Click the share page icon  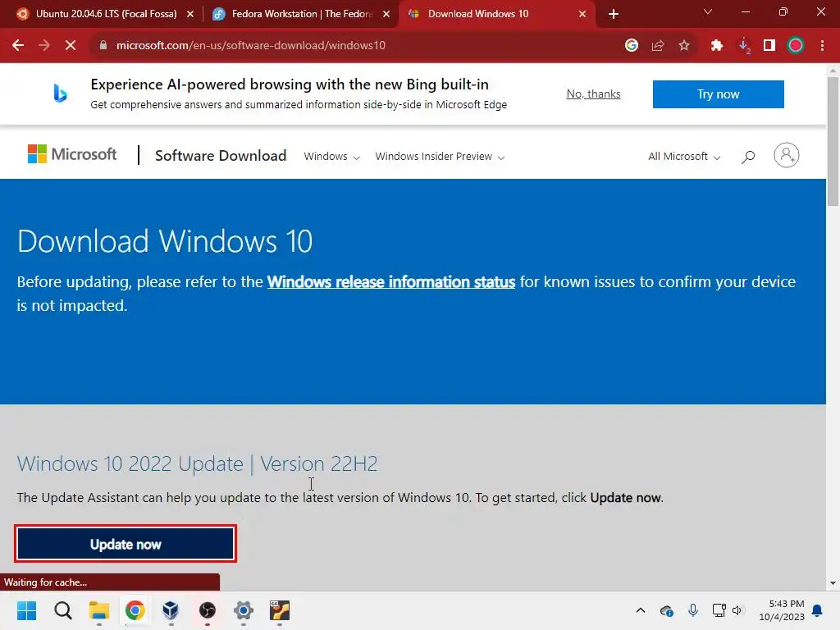(x=658, y=46)
